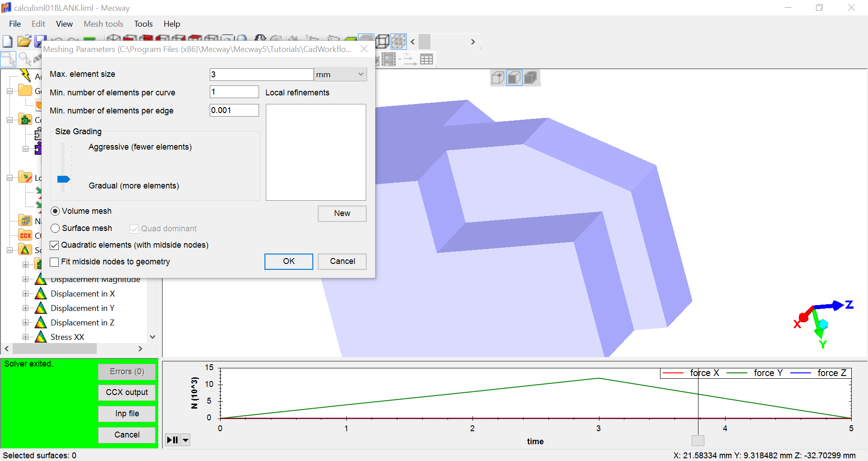Close the Meshing Parameters dialog
Screen dimensions: 868x461
pos(364,49)
